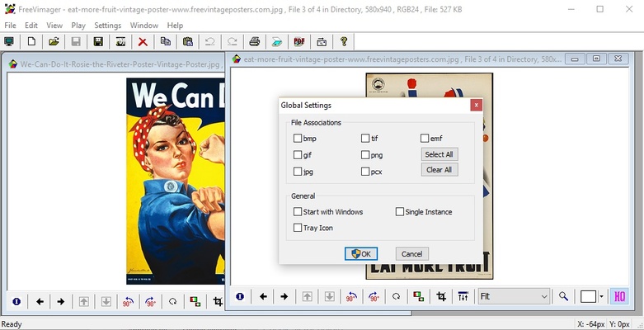Image resolution: width=644 pixels, height=330 pixels.
Task: Check the jpg file association box
Action: [298, 172]
